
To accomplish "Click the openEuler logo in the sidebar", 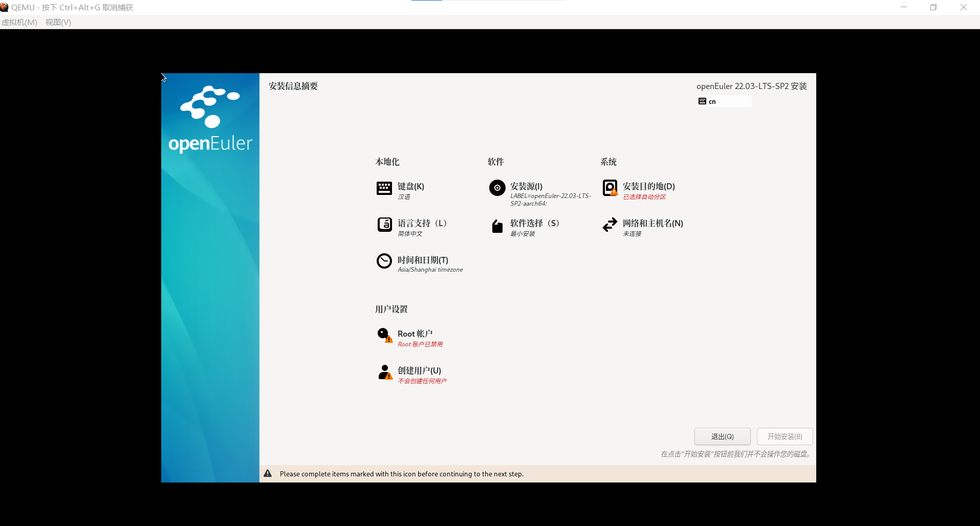I will click(x=210, y=119).
